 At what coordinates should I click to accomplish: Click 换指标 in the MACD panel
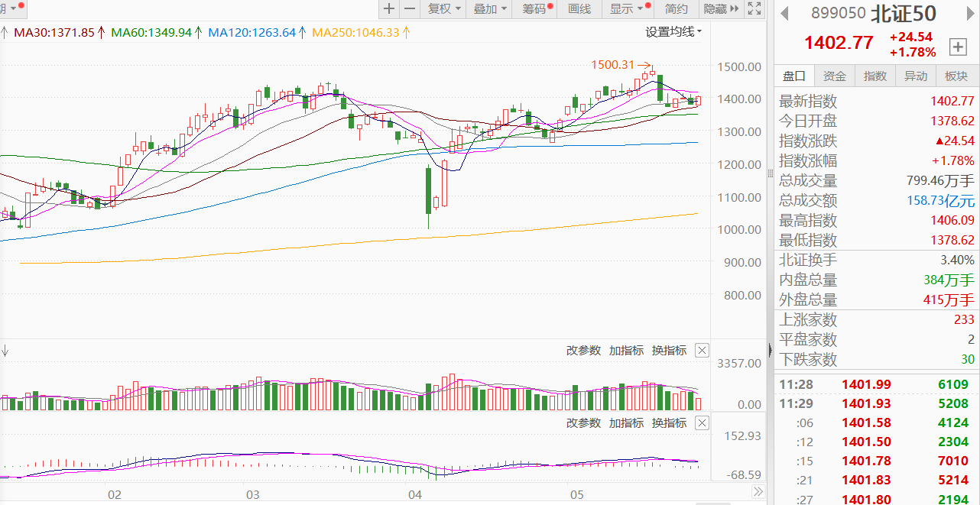(669, 423)
